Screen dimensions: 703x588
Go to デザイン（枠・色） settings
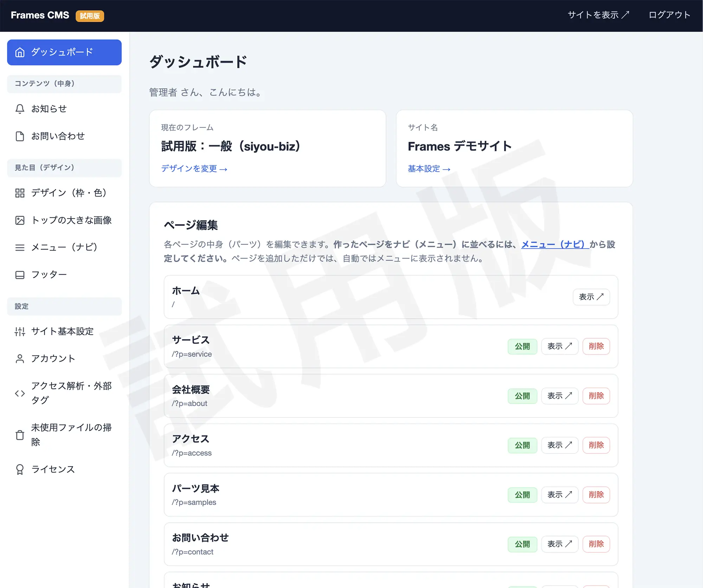64,193
